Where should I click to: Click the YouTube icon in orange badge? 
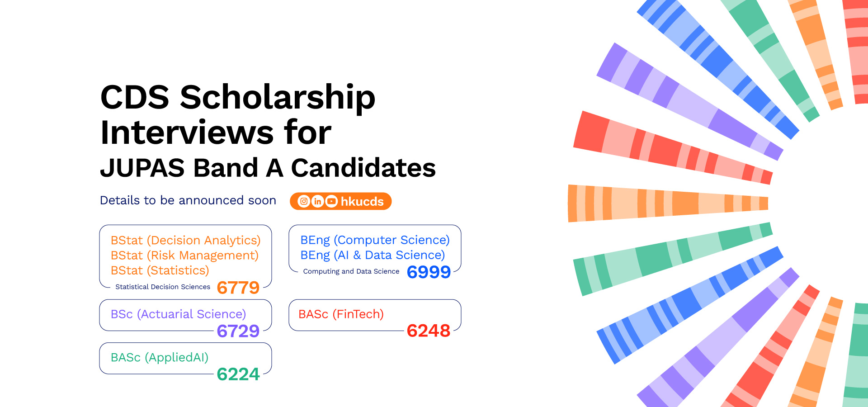point(331,201)
